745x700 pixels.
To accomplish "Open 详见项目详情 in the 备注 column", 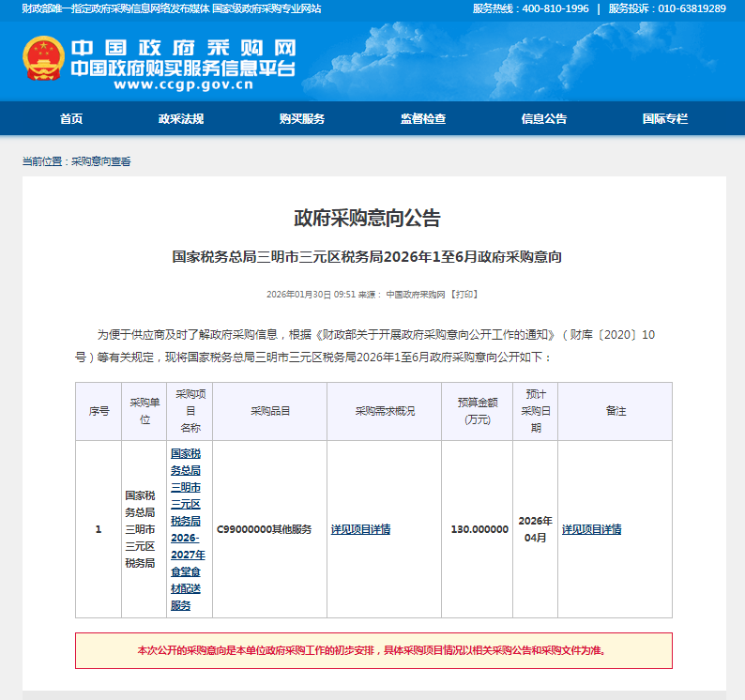I will pyautogui.click(x=592, y=529).
